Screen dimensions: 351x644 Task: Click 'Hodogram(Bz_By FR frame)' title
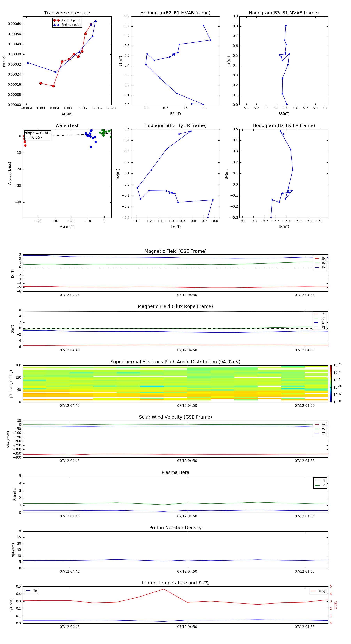(x=175, y=125)
